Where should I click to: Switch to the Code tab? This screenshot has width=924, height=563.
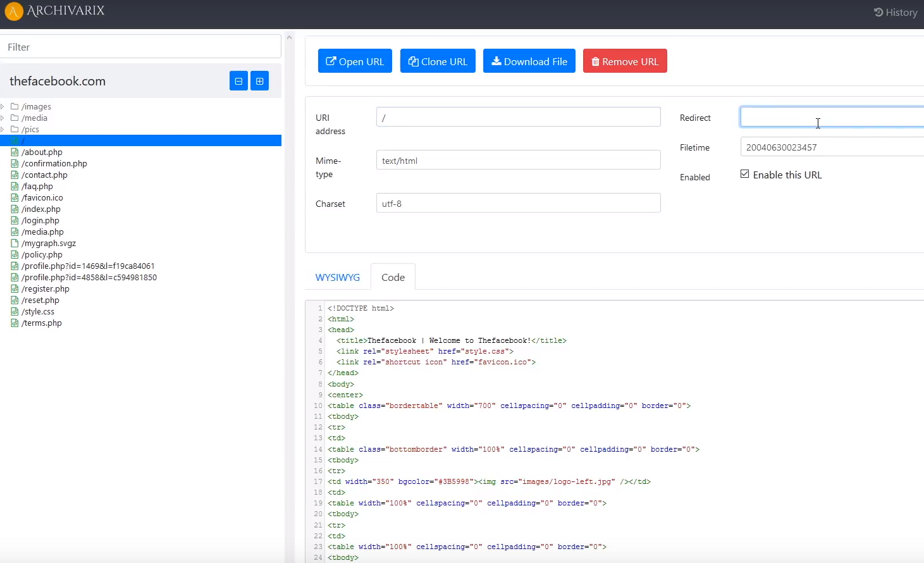393,277
